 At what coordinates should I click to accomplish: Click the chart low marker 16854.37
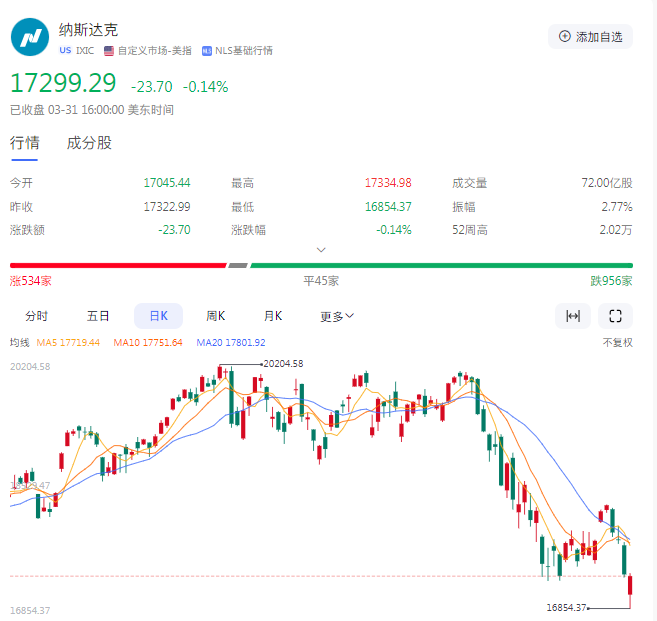click(566, 608)
